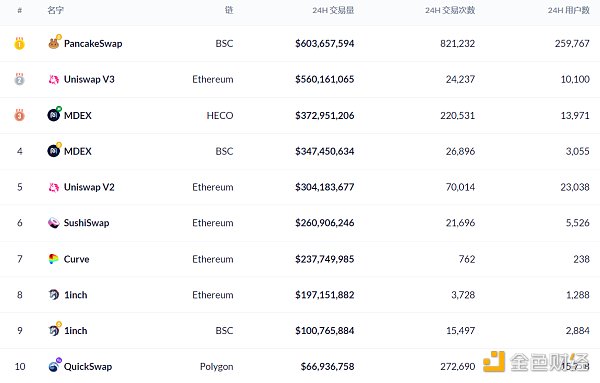Viewport: 600px width, 383px height.
Task: Click the PancakeSwap bunny logo icon
Action: pos(54,43)
